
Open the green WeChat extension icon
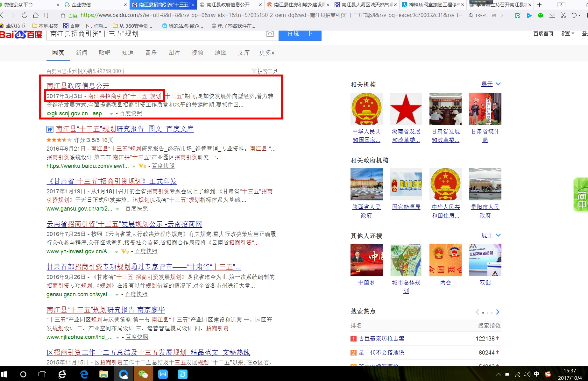540,15
